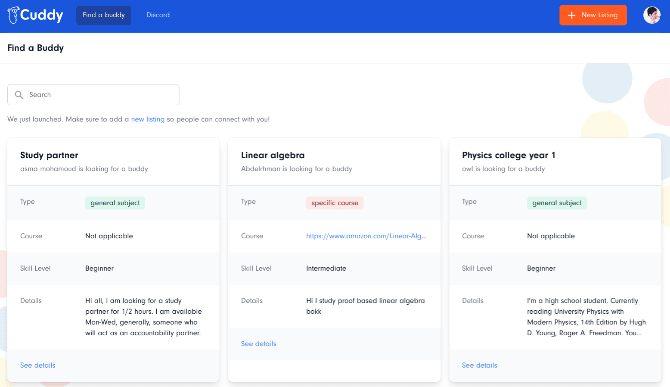This screenshot has height=387, width=670.
Task: See details for Physics college year 1
Action: click(479, 365)
